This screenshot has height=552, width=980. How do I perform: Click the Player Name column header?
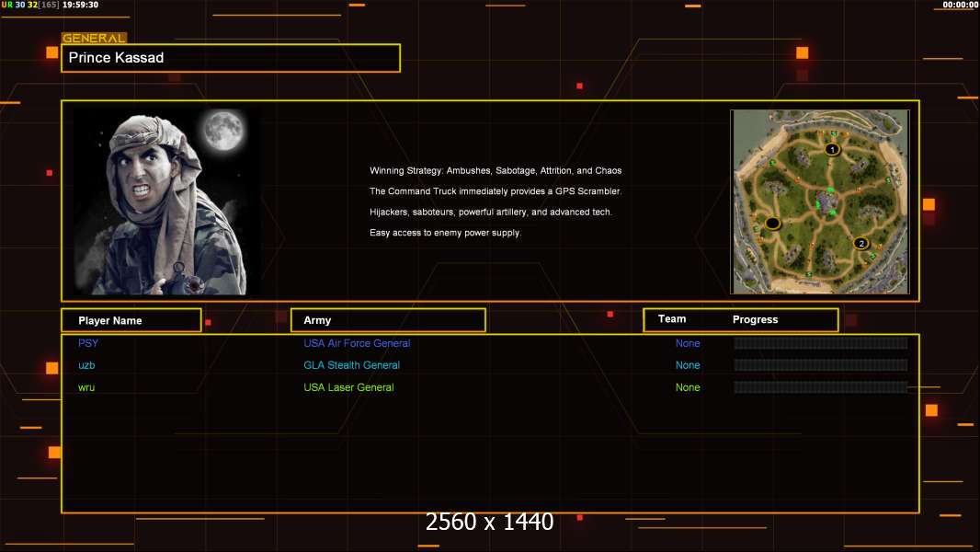(x=131, y=320)
